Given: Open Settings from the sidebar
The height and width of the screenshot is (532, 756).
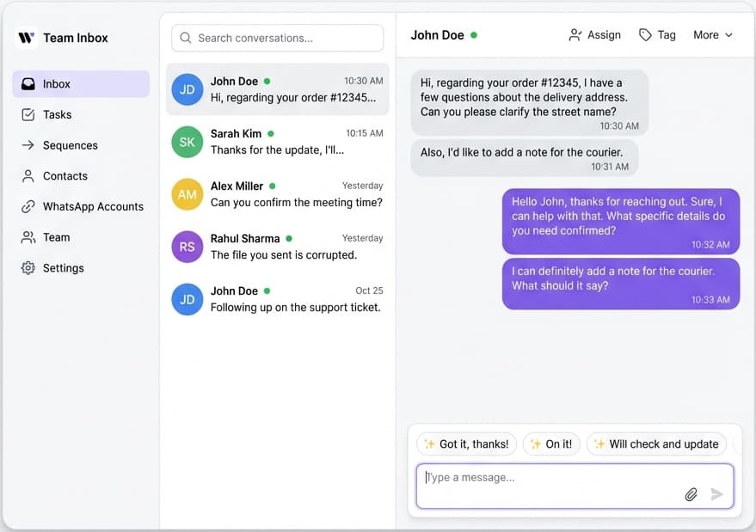Looking at the screenshot, I should pyautogui.click(x=62, y=267).
